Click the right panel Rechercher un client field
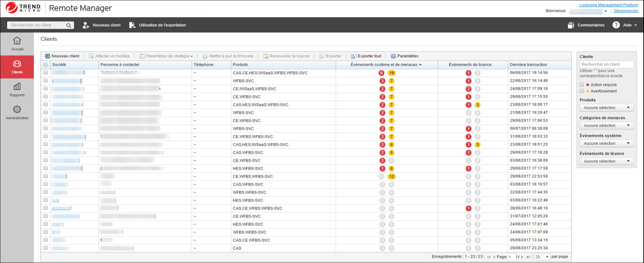 click(606, 64)
